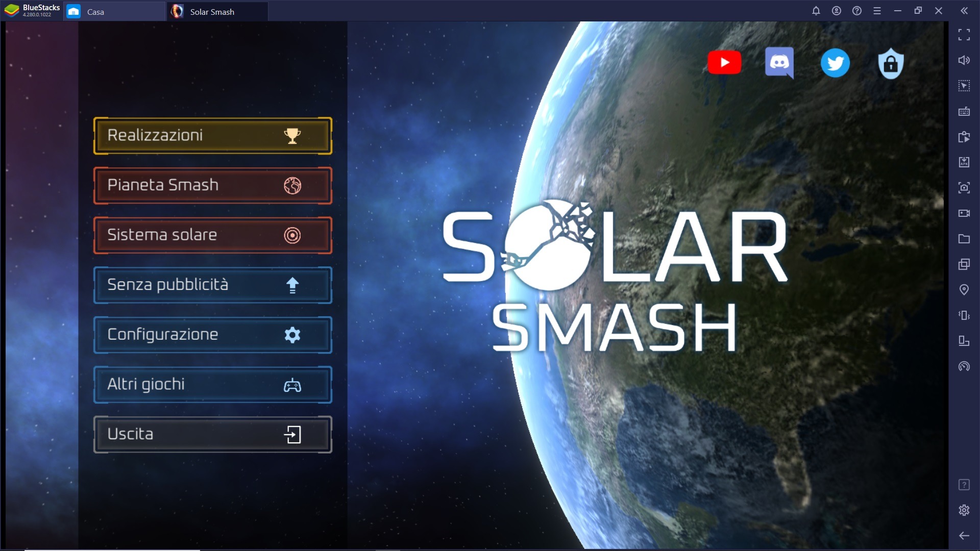The width and height of the screenshot is (980, 551).
Task: Click the shake device sidebar icon
Action: click(x=964, y=315)
